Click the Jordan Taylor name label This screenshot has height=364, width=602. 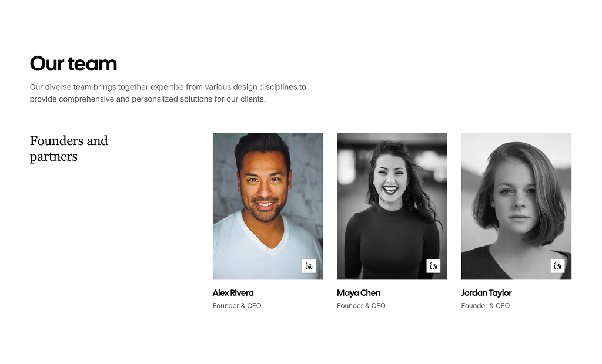(486, 293)
